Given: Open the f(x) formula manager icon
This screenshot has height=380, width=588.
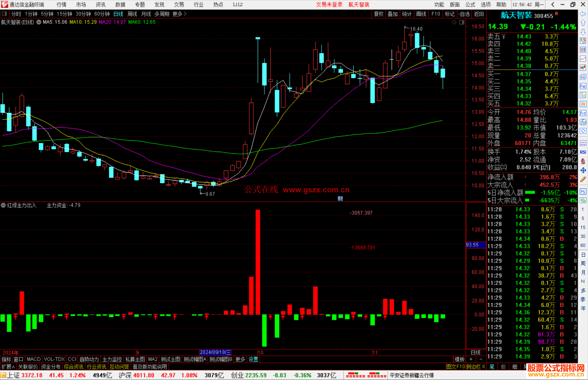Looking at the screenshot, I should 583,122.
